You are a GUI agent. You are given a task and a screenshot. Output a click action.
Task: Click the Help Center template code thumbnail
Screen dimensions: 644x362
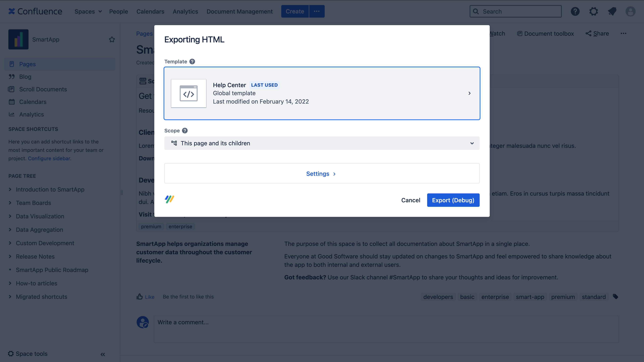(189, 94)
